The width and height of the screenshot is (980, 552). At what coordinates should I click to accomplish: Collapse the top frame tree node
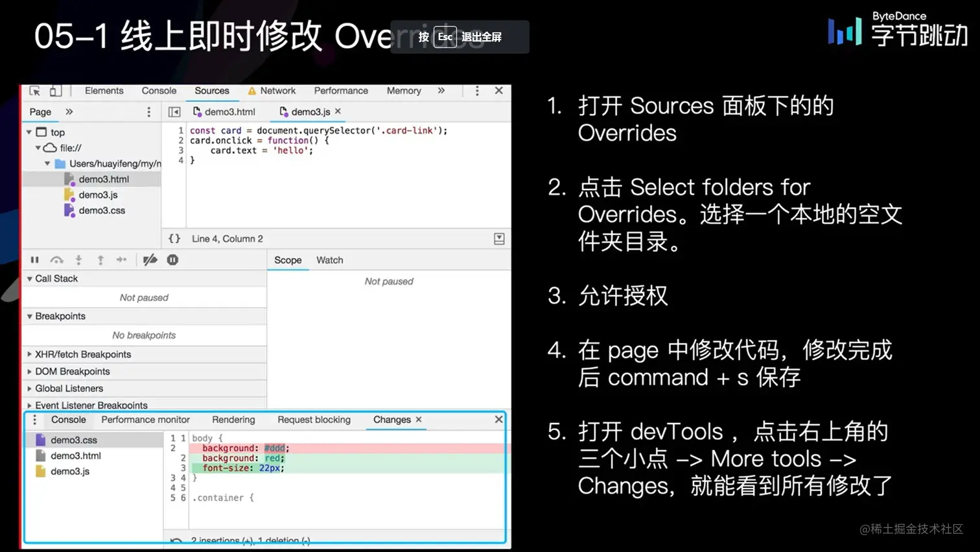pyautogui.click(x=29, y=132)
